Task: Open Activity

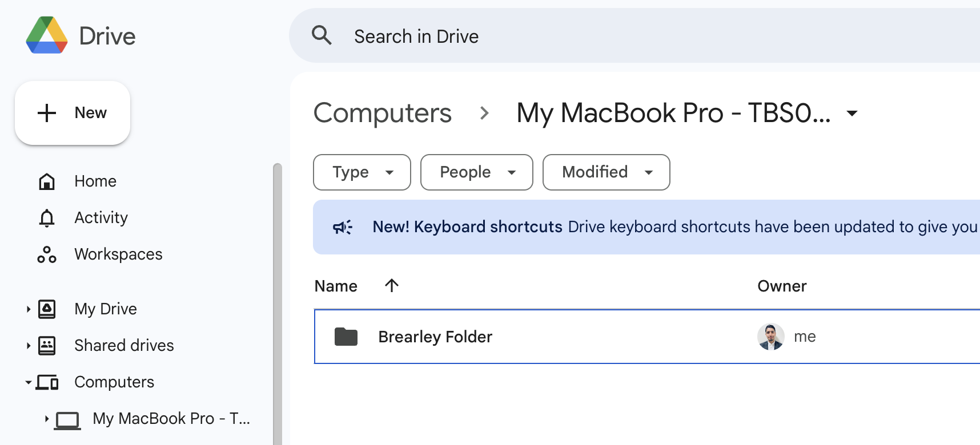Action: [101, 218]
